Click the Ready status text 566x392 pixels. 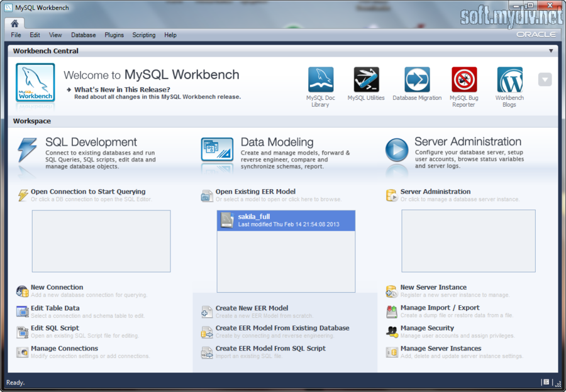[15, 383]
